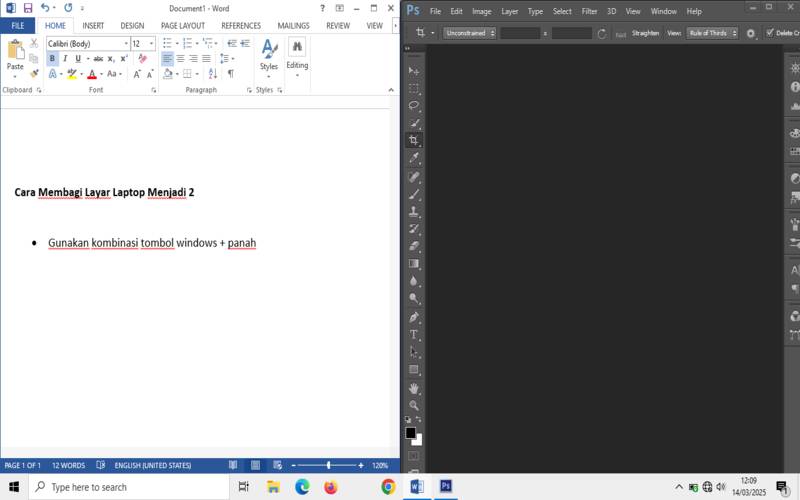Select the Rectangular Marquee tool
Viewport: 800px width, 500px height.
coord(414,88)
